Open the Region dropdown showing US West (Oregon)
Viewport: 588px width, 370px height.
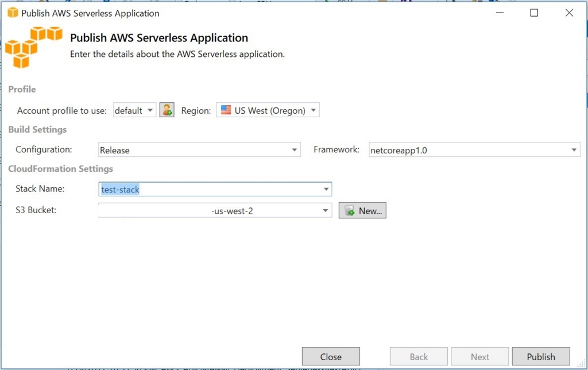tap(268, 110)
